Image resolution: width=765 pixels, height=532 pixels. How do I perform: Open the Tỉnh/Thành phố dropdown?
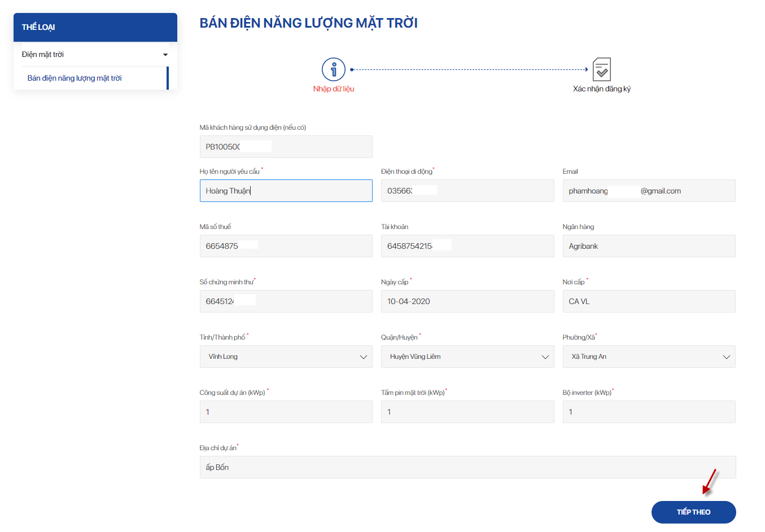click(286, 357)
